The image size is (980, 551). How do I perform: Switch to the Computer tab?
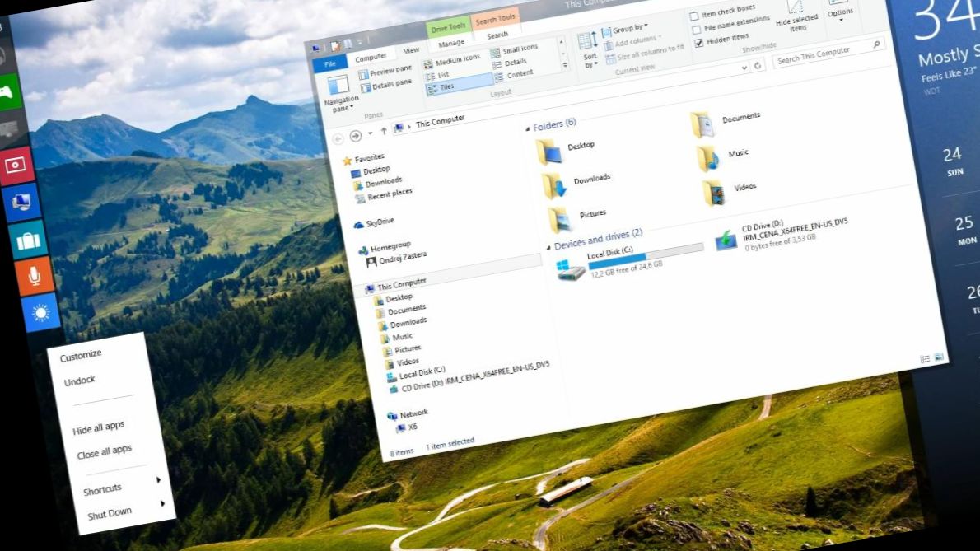click(x=371, y=58)
